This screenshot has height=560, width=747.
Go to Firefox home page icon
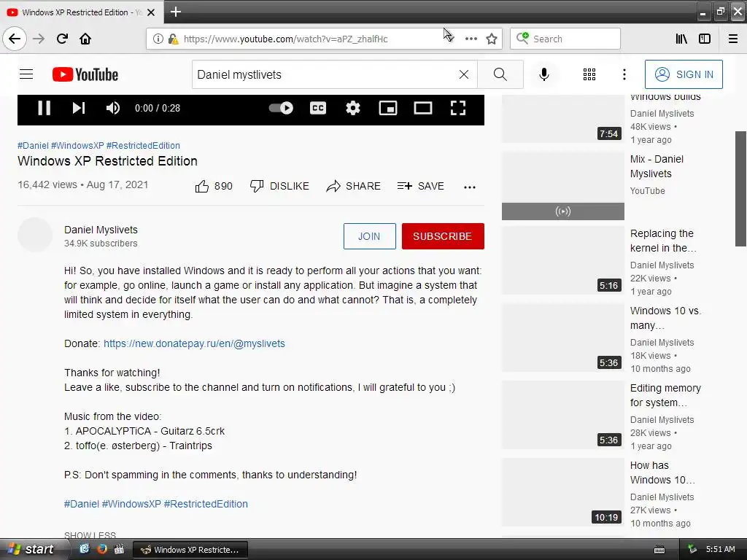point(85,39)
